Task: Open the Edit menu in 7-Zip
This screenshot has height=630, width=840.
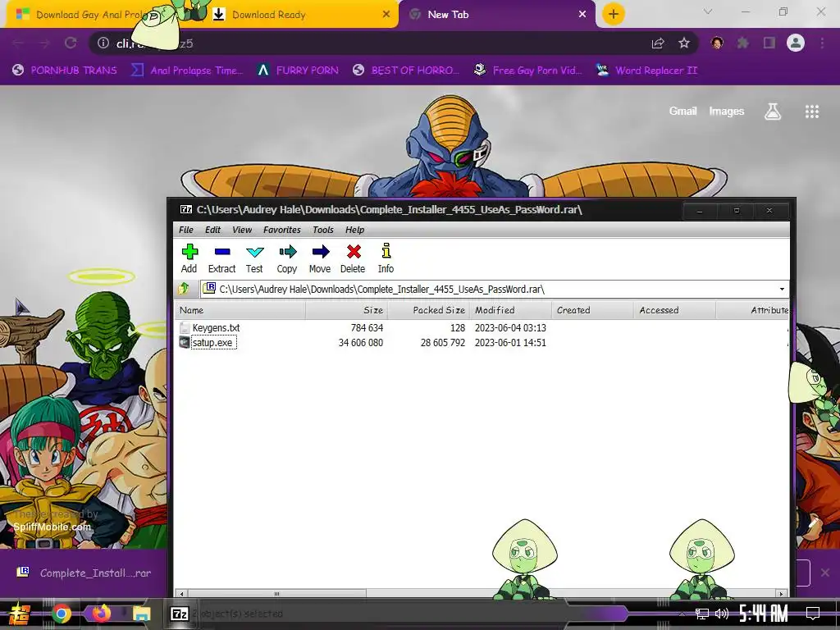Action: [x=212, y=230]
